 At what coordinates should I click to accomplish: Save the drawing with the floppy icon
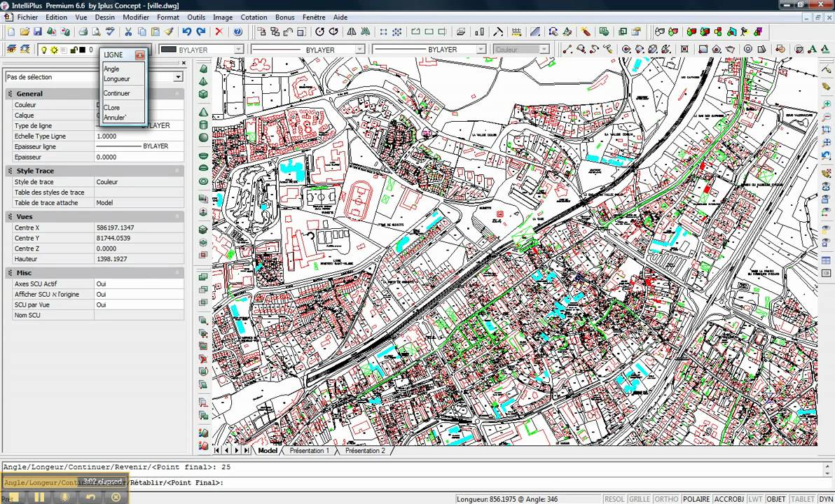tap(38, 32)
